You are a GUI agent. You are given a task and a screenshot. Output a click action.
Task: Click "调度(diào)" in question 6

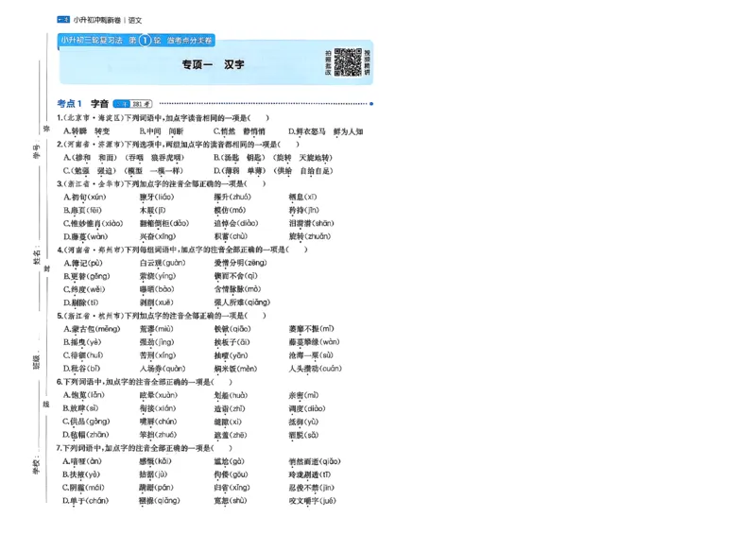pyautogui.click(x=307, y=408)
